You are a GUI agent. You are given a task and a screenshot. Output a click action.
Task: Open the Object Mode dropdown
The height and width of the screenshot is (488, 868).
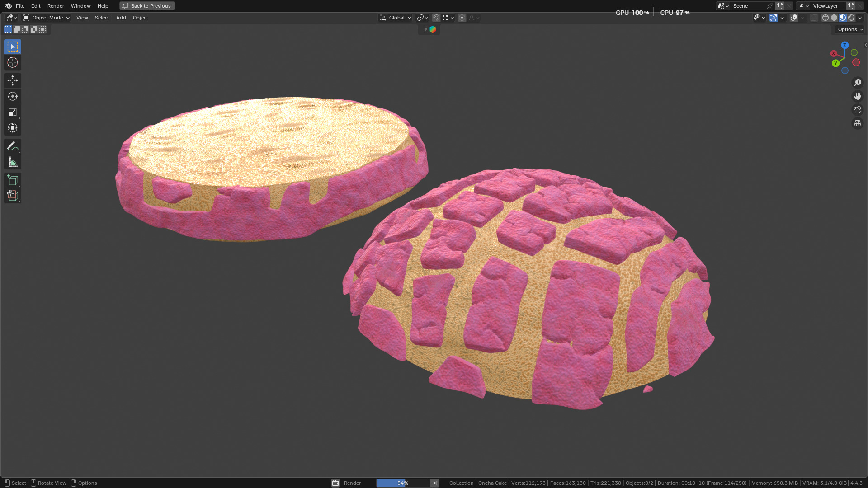click(46, 18)
